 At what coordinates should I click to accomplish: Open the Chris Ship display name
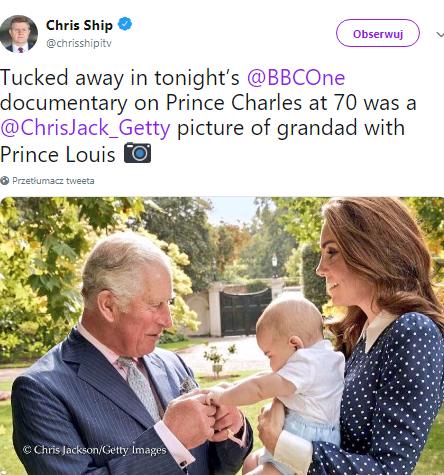(x=79, y=25)
